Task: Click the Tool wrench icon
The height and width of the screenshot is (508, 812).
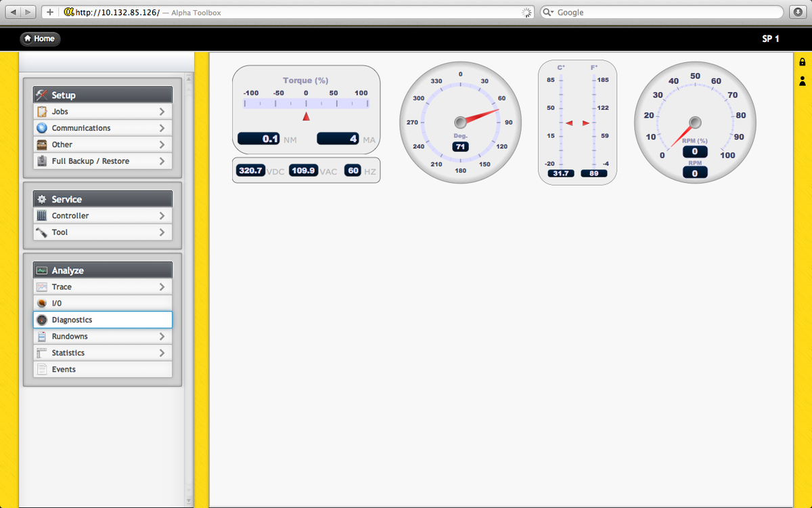Action: (x=42, y=232)
